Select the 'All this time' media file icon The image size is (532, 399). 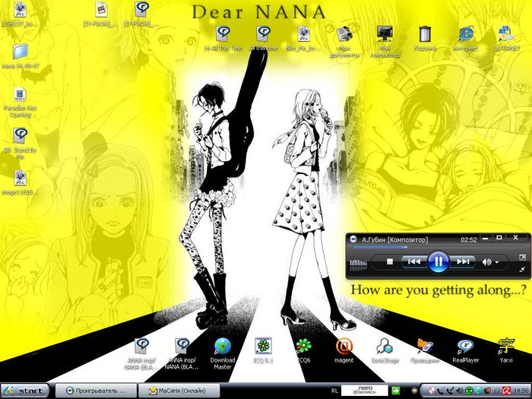(263, 38)
